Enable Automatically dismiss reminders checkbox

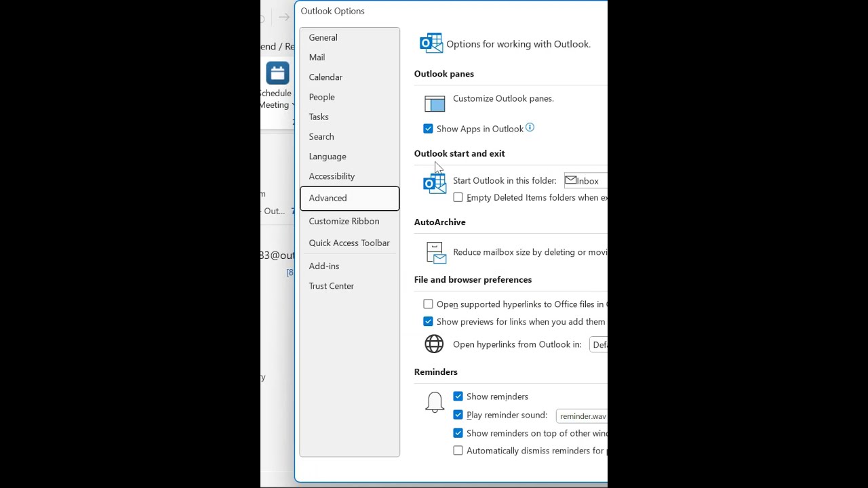pyautogui.click(x=458, y=451)
